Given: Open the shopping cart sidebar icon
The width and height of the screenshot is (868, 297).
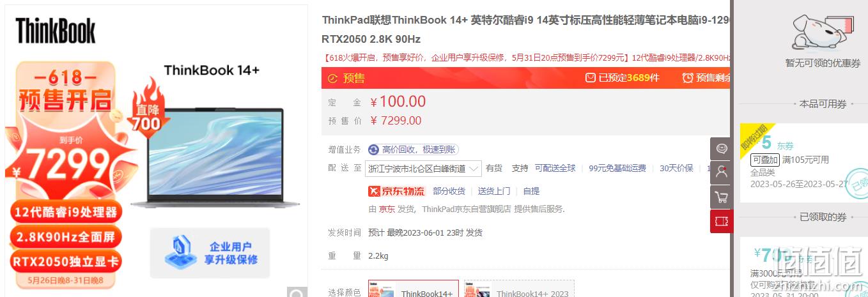Looking at the screenshot, I should (721, 197).
